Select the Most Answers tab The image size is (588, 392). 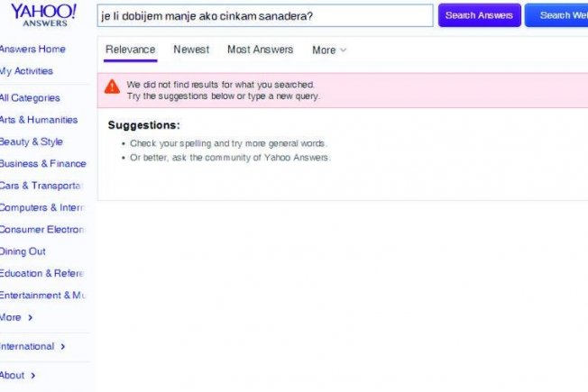(x=261, y=50)
